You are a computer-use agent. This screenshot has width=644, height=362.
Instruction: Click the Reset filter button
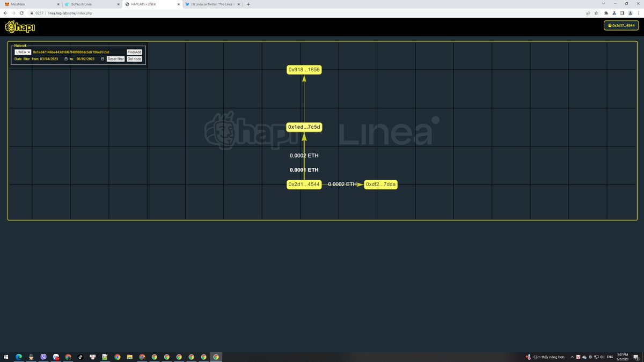(x=115, y=59)
